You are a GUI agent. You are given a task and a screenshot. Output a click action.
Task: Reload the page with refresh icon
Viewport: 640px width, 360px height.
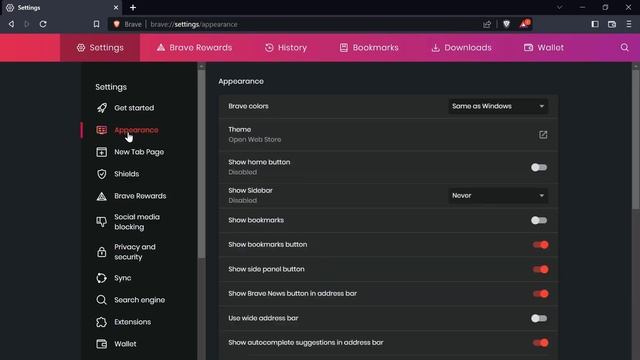click(43, 24)
